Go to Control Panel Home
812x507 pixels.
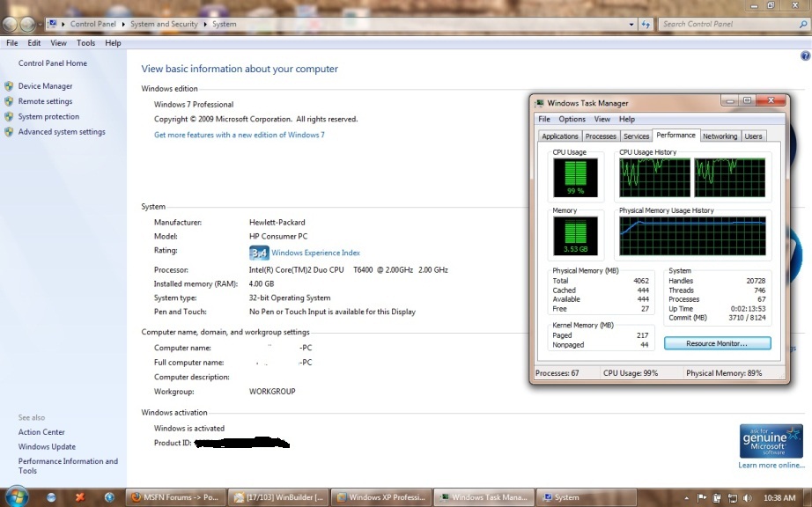coord(52,63)
